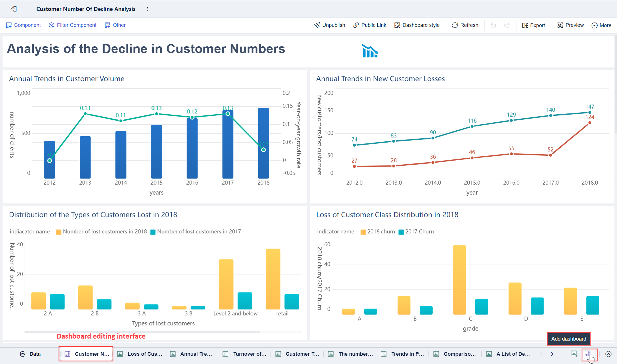617x364 pixels.
Task: Export the dashboard
Action: tap(534, 25)
